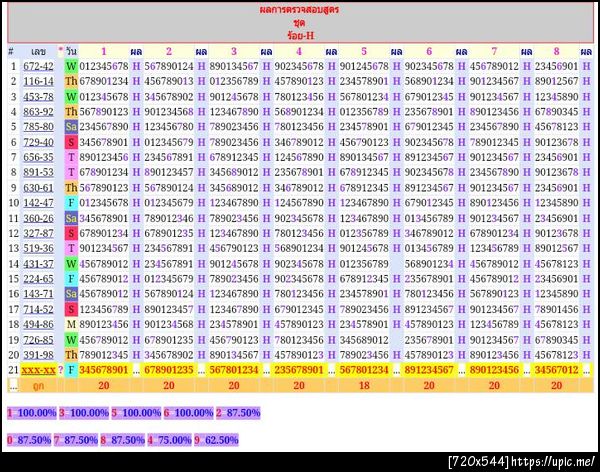Click the 360-26 link
This screenshot has height=472, width=600.
click(38, 218)
